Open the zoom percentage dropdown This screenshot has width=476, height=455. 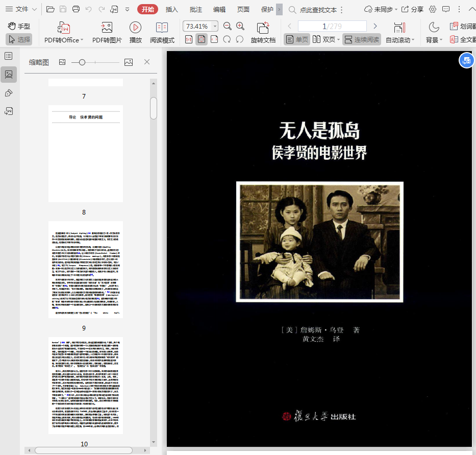pos(215,26)
